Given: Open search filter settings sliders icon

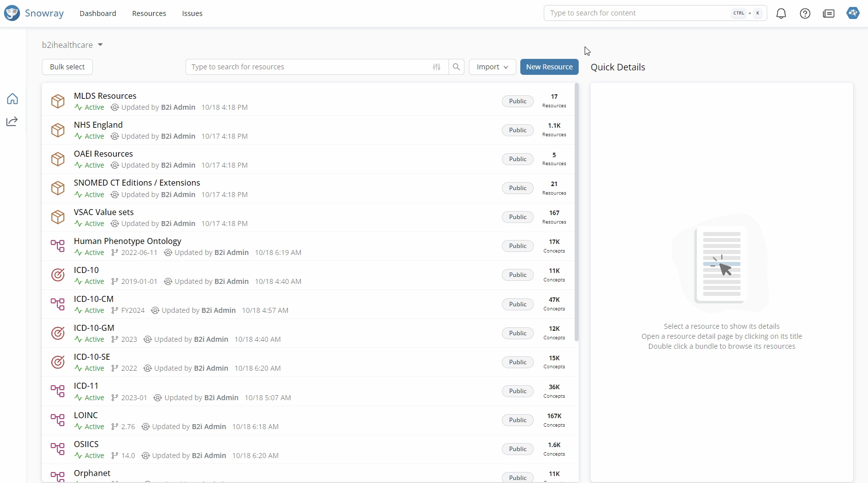Looking at the screenshot, I should (x=436, y=67).
